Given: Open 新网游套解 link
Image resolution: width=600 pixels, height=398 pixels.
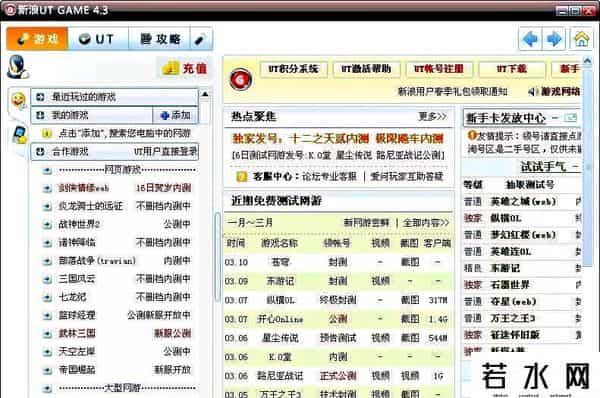Looking at the screenshot, I should [x=366, y=222].
